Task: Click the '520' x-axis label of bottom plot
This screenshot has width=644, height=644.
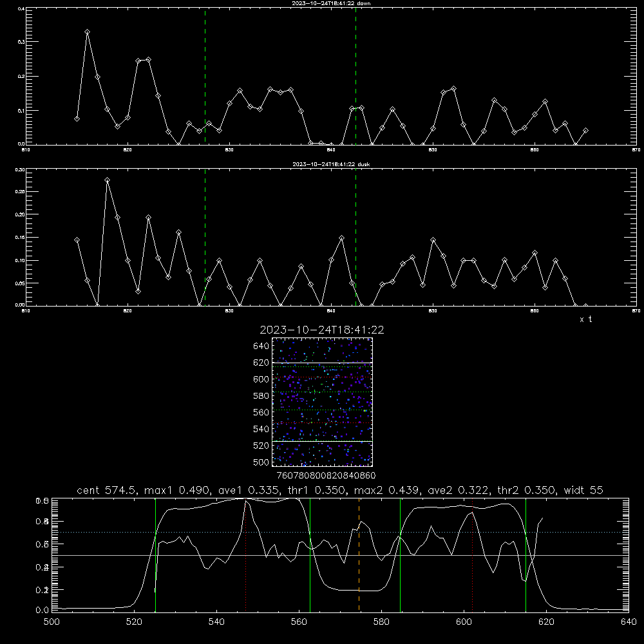Action: point(134,622)
